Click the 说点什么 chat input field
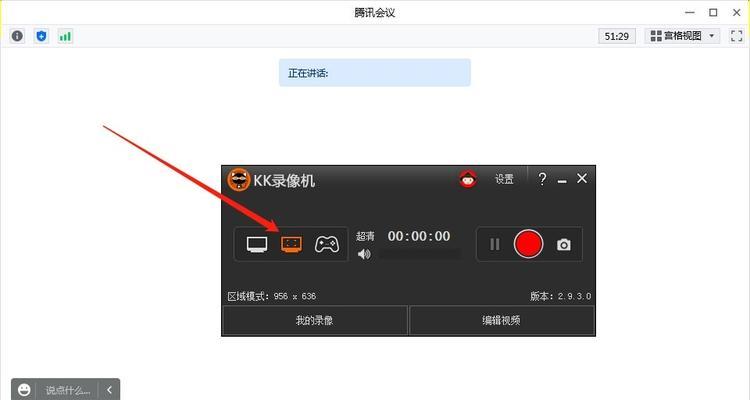 point(67,390)
